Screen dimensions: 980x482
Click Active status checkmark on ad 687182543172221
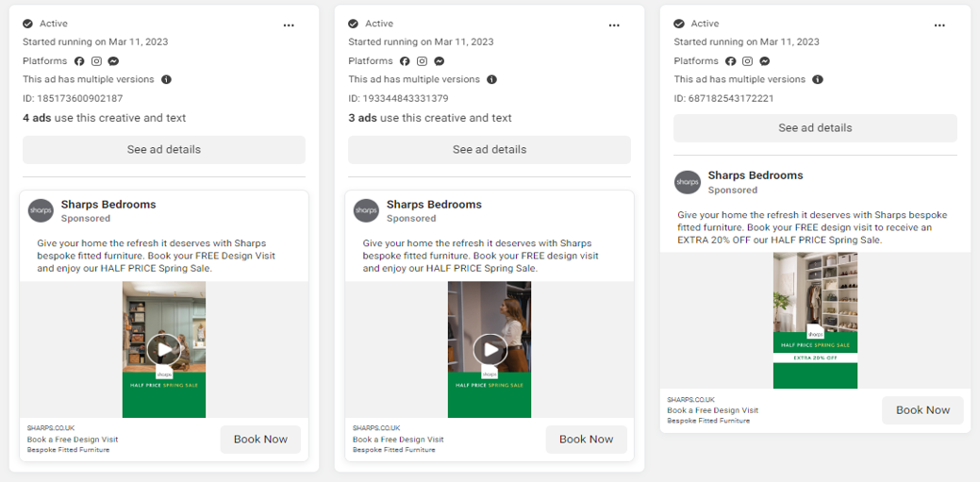[x=679, y=24]
